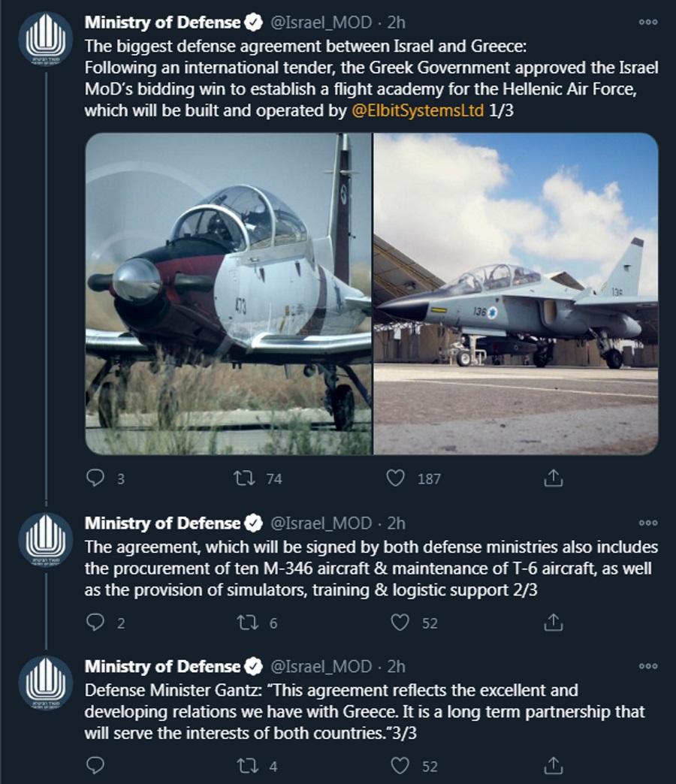This screenshot has height=784, width=676.
Task: Click the Ministry of Defense avatar on third tweet
Action: (x=44, y=683)
